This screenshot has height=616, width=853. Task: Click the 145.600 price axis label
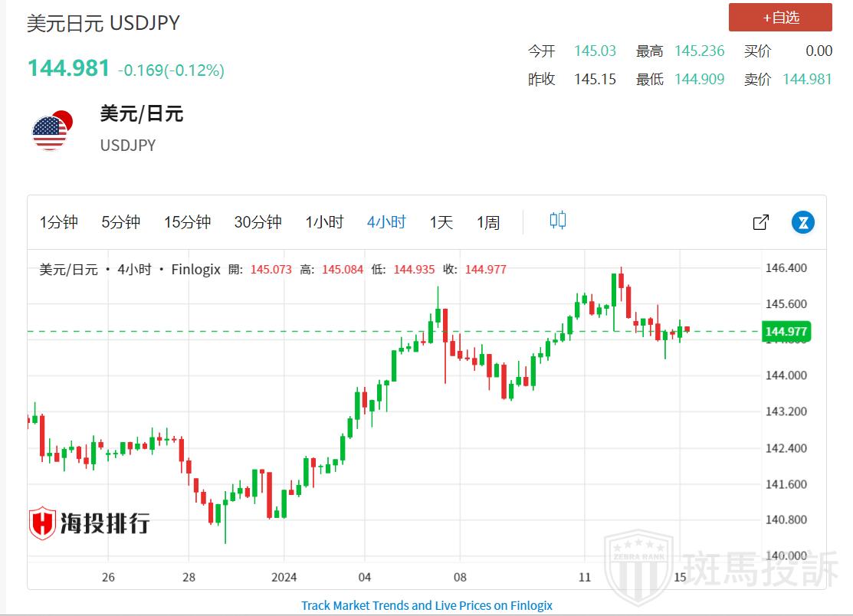[786, 304]
